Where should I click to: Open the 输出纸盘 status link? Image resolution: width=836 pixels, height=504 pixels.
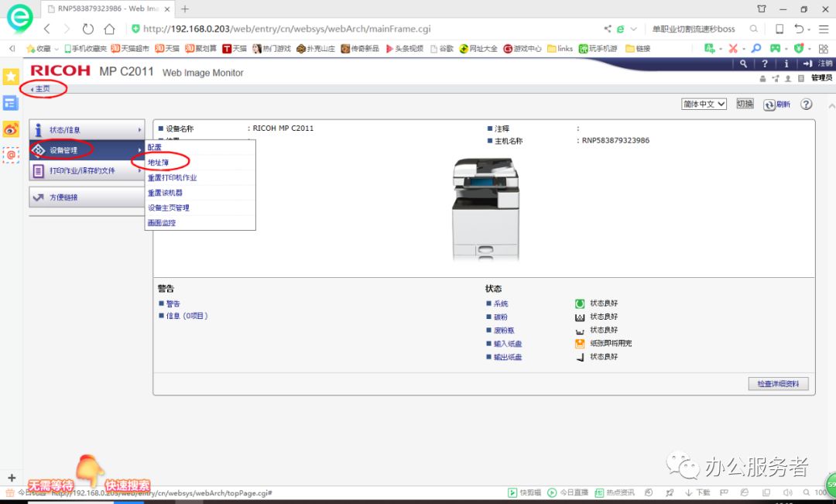coord(508,357)
